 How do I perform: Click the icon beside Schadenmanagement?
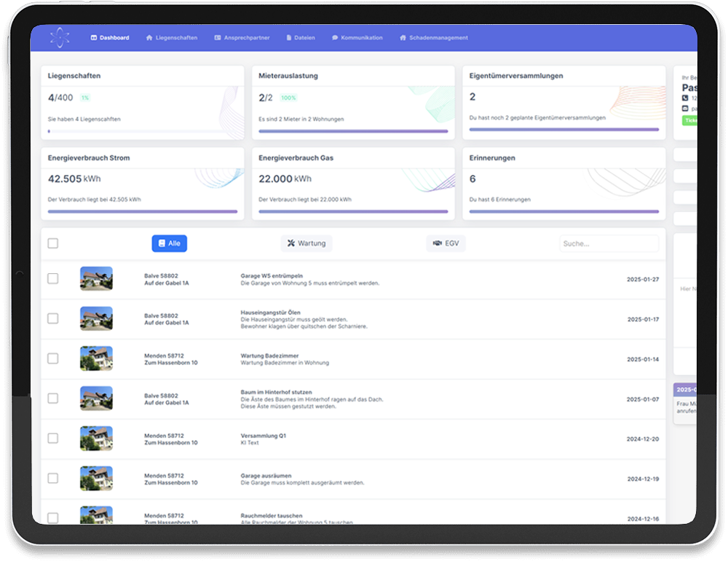(x=403, y=38)
